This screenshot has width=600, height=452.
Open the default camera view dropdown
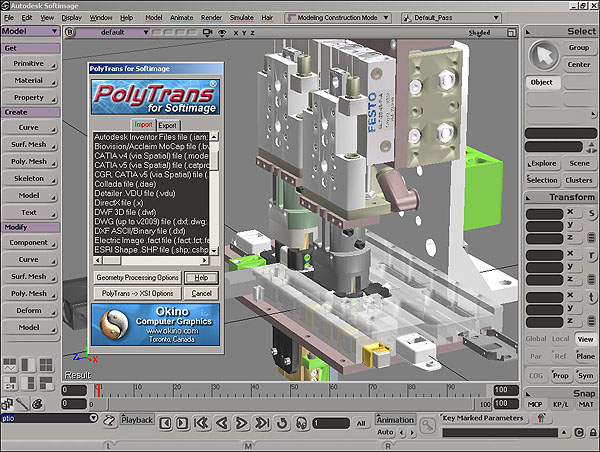(x=112, y=33)
